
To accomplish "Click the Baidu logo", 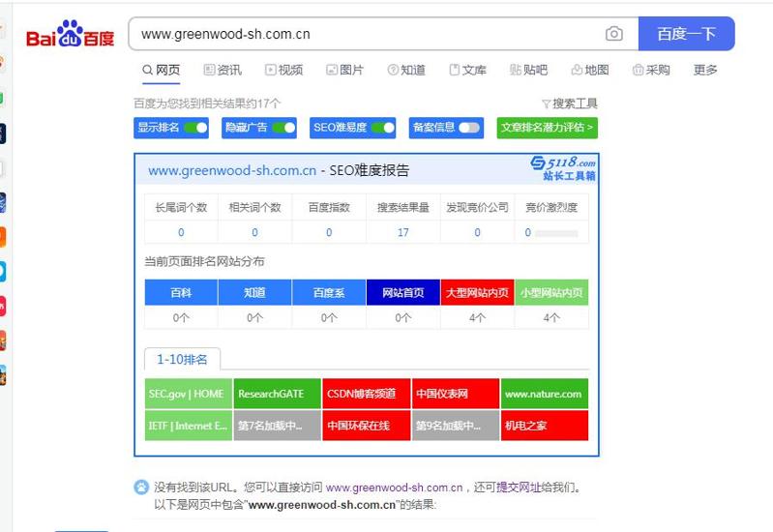I will pos(70,34).
